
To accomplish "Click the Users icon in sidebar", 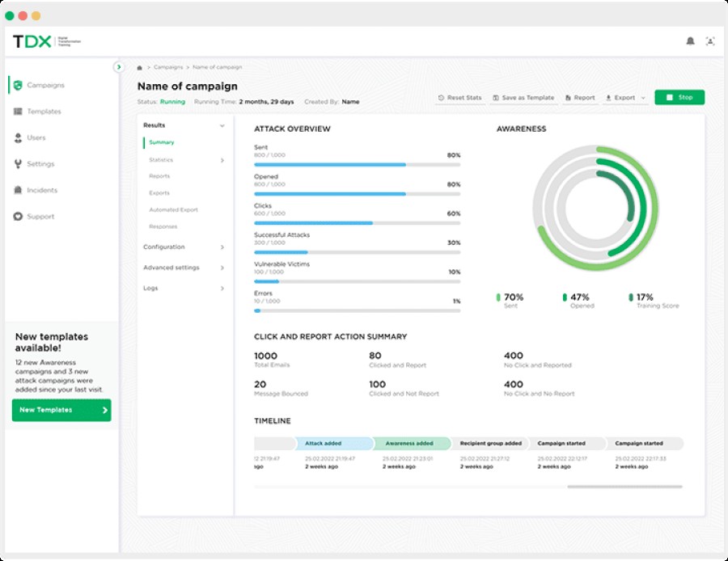I will (x=18, y=138).
